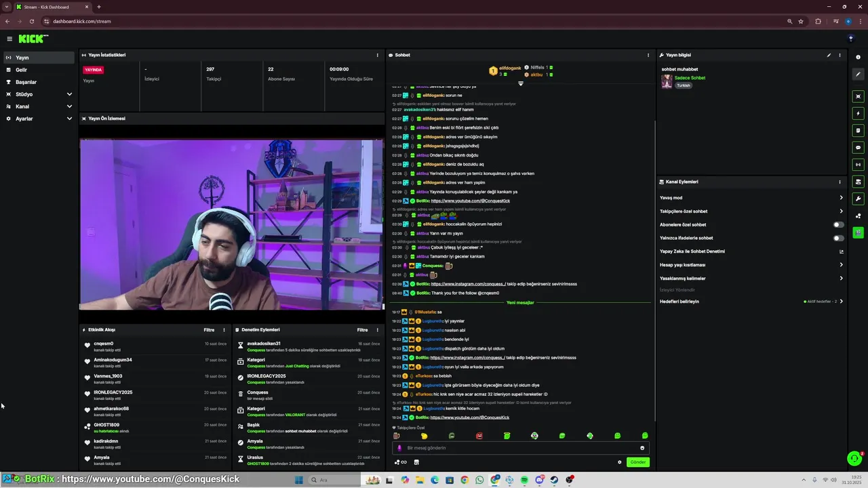868x488 pixels.
Task: Toggle stream preview widget icon in right rail
Action: (859, 96)
